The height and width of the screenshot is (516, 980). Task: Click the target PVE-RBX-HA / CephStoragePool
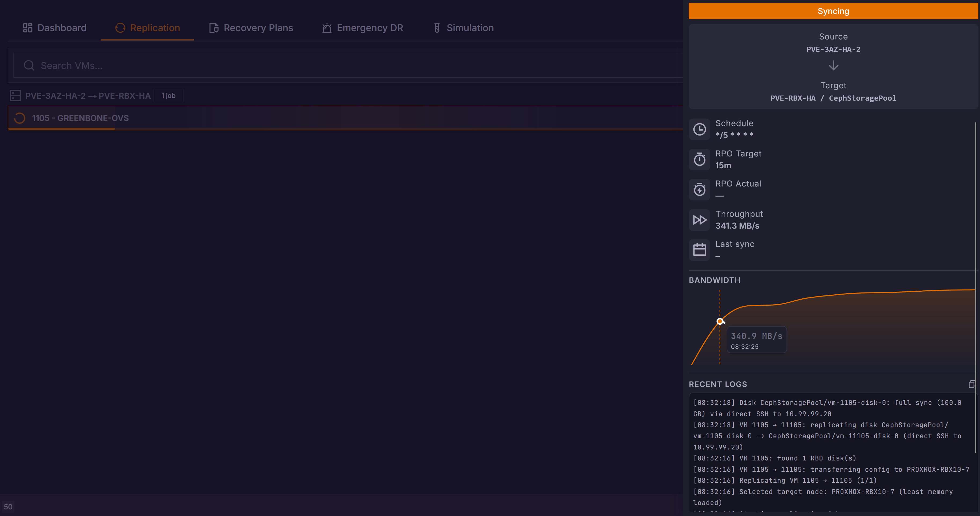833,98
